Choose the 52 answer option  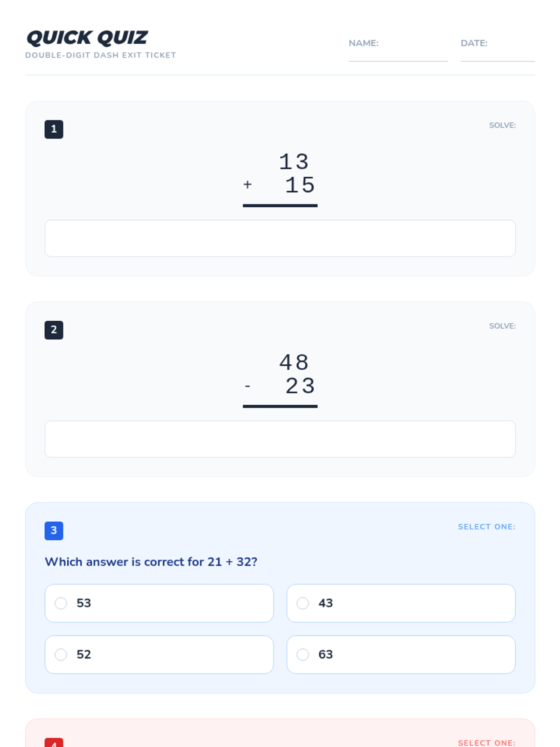(159, 655)
